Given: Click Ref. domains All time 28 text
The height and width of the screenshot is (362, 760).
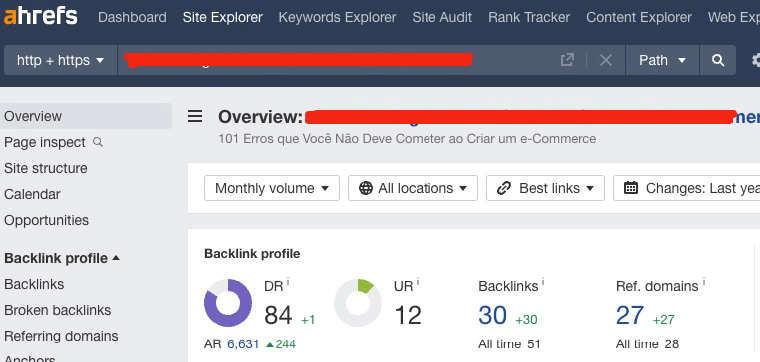Looking at the screenshot, I should pos(647,345).
